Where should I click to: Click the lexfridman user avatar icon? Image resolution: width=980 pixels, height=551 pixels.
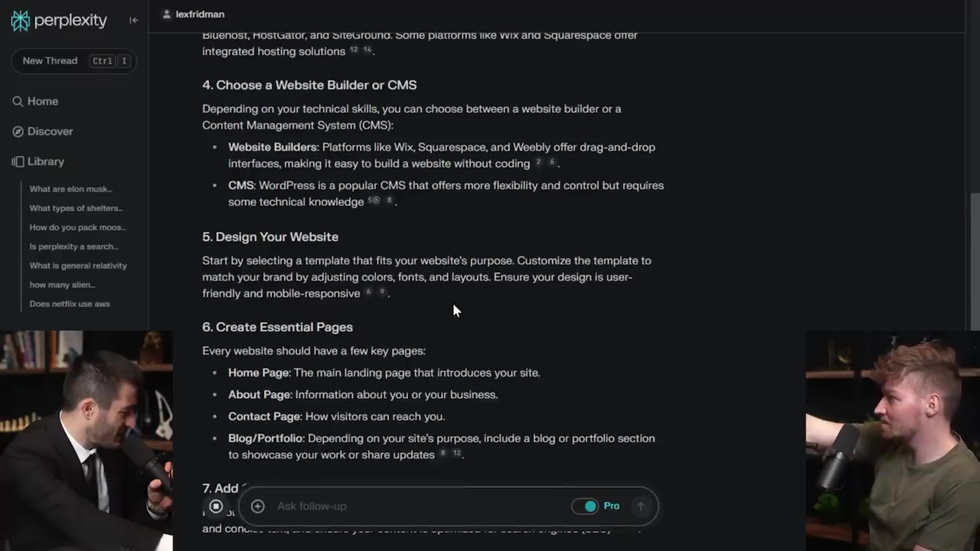pyautogui.click(x=167, y=14)
